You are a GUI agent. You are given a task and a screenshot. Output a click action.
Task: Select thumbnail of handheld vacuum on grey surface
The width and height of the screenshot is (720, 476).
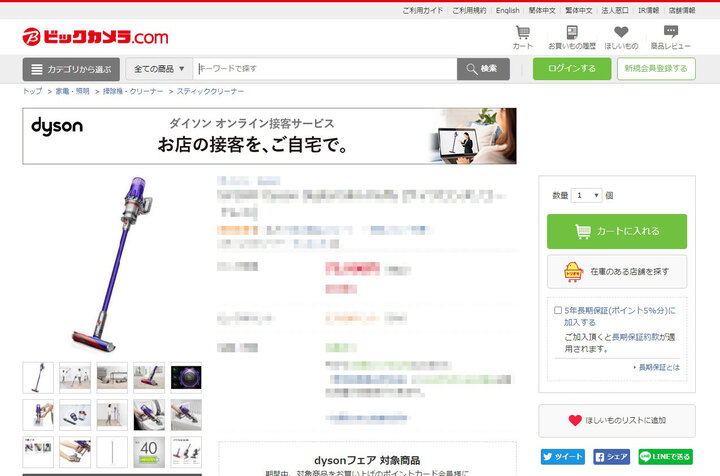tap(186, 414)
